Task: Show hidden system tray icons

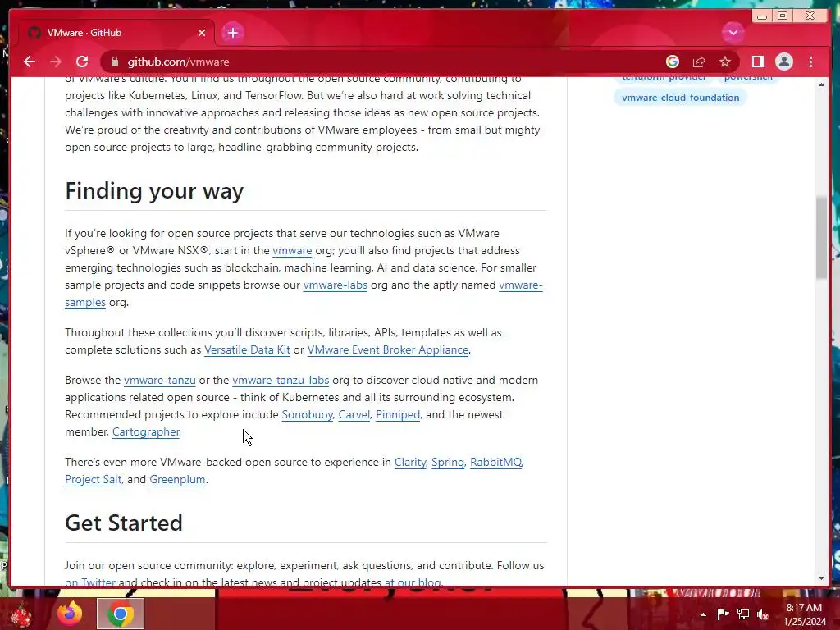Action: (703, 614)
